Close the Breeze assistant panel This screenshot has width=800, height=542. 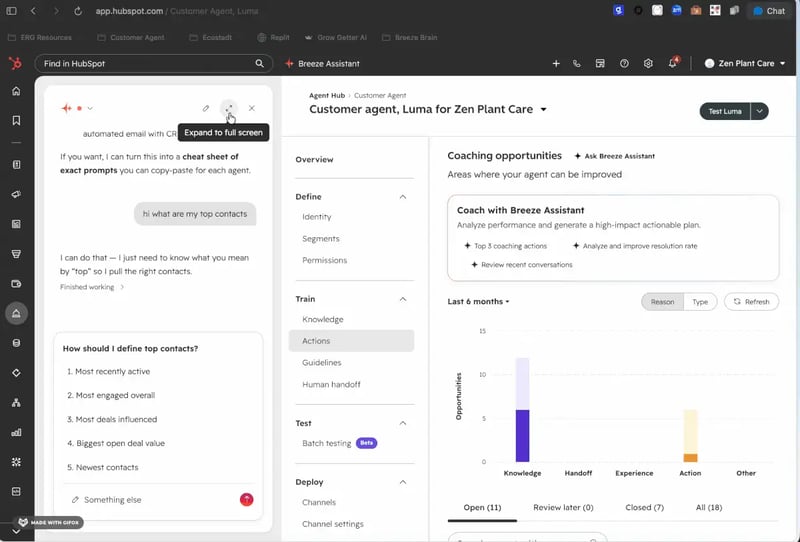pos(252,108)
